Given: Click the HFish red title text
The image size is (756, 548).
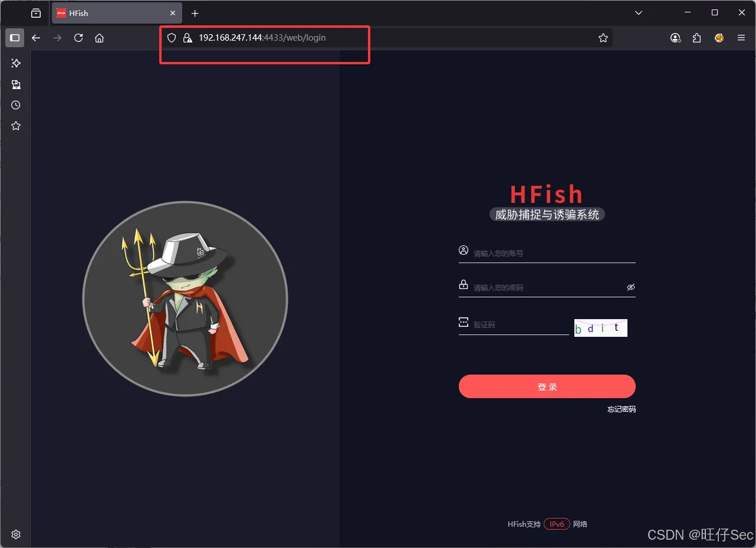Looking at the screenshot, I should click(547, 194).
